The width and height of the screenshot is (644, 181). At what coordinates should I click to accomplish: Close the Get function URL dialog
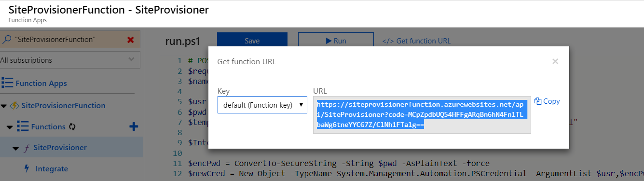tap(555, 61)
